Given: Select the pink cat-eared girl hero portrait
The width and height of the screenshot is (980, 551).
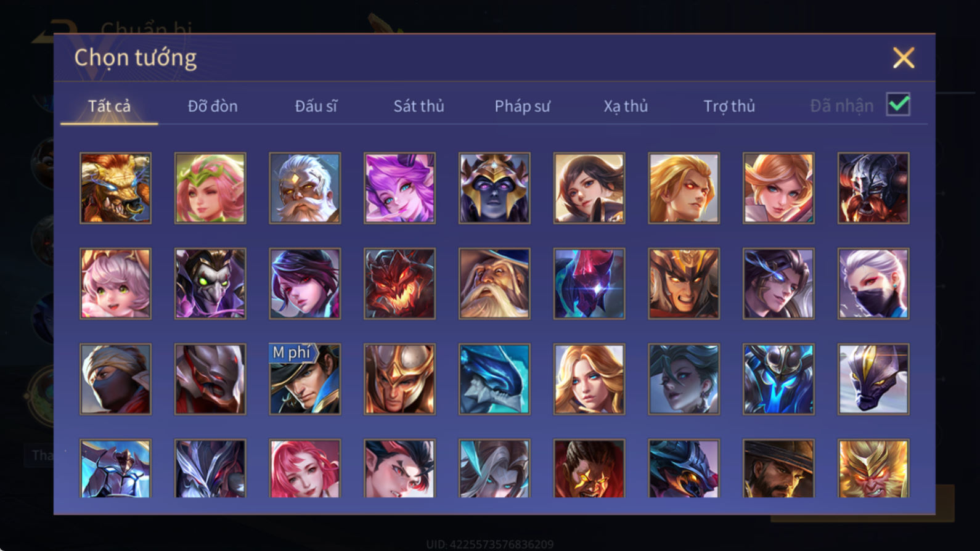Looking at the screenshot, I should 115,284.
